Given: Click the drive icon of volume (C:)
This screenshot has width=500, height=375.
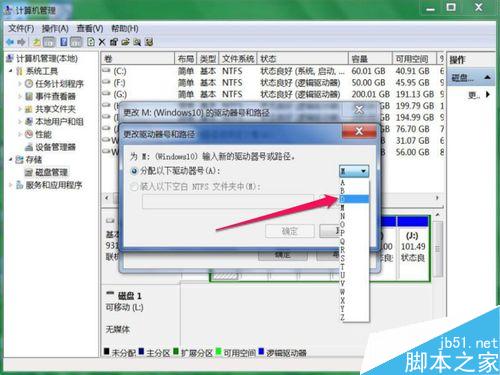Looking at the screenshot, I should pos(106,70).
